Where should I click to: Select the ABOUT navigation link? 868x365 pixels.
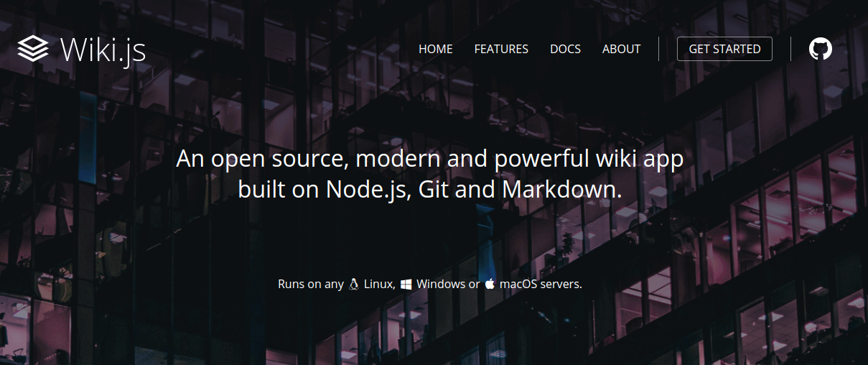pyautogui.click(x=621, y=49)
